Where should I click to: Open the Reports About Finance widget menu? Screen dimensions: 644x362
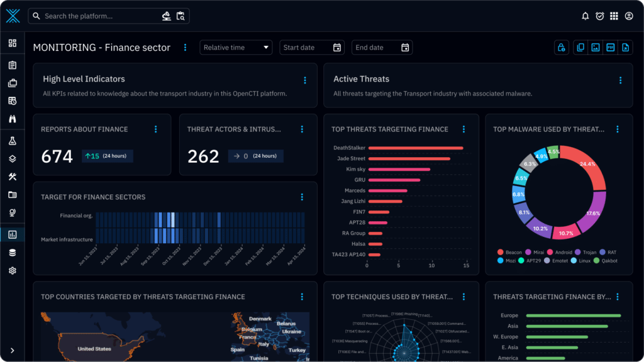click(155, 129)
